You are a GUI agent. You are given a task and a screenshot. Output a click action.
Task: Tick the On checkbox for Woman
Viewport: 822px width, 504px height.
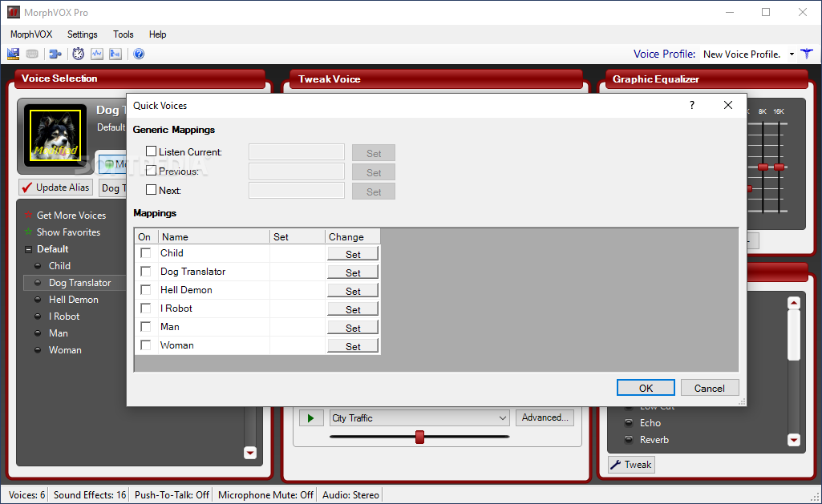click(146, 345)
